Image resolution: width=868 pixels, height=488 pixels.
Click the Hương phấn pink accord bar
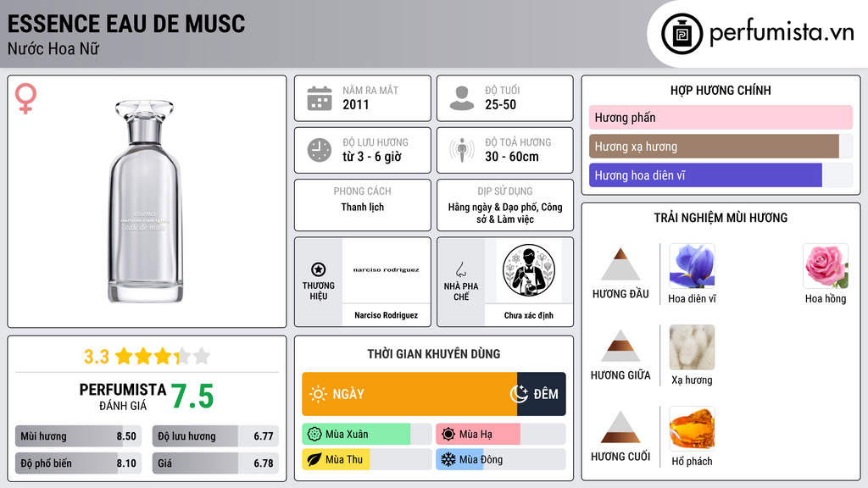pos(721,117)
